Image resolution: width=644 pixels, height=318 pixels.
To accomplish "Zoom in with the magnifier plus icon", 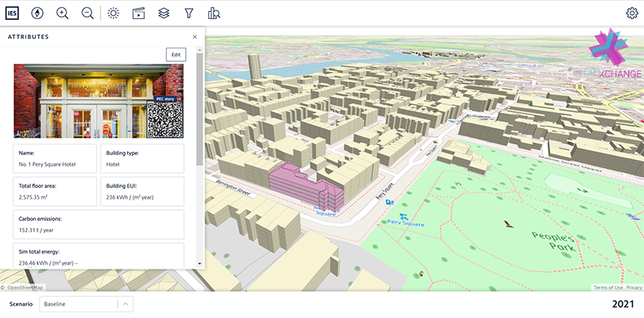I will 63,13.
